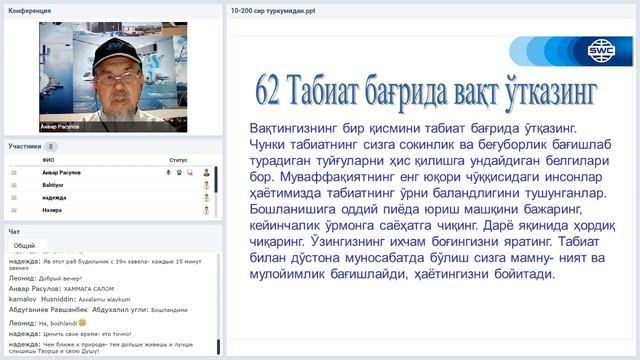Click the slide body paragraph text
The image size is (640, 360).
(x=432, y=201)
